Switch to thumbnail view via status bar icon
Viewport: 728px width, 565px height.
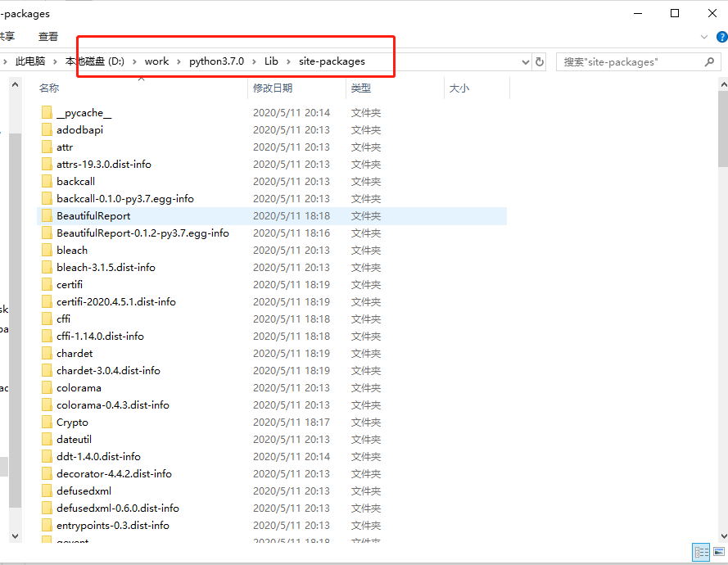click(x=718, y=552)
